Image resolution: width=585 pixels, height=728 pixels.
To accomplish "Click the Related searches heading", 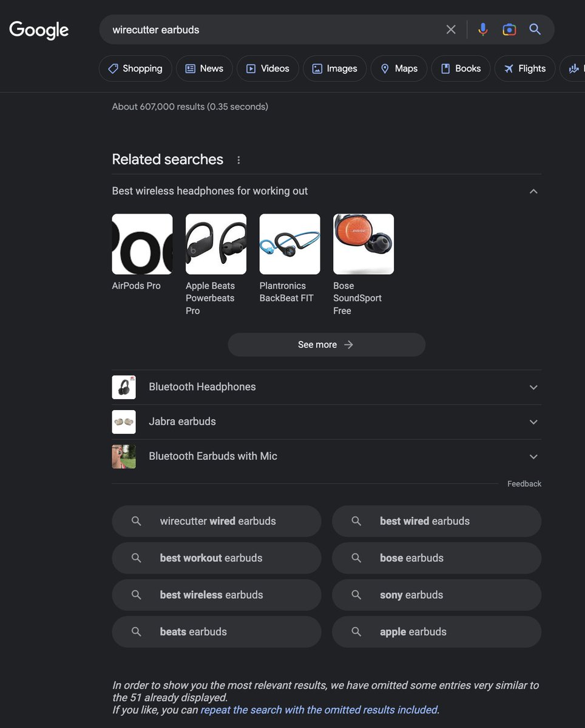I will tap(167, 160).
